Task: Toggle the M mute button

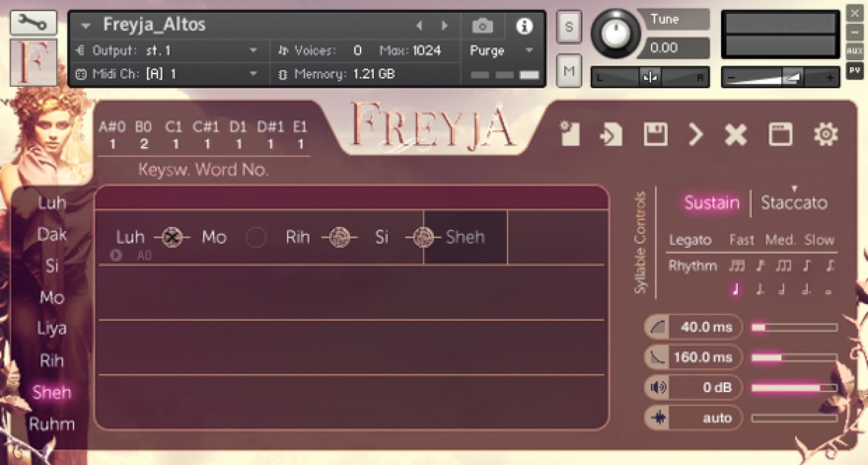Action: [x=569, y=70]
